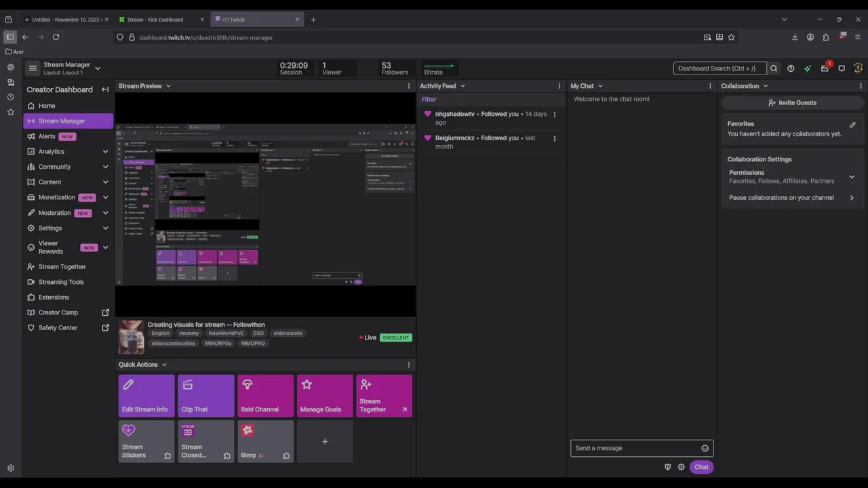868x488 pixels.
Task: Click Clip That quick action
Action: click(x=206, y=396)
